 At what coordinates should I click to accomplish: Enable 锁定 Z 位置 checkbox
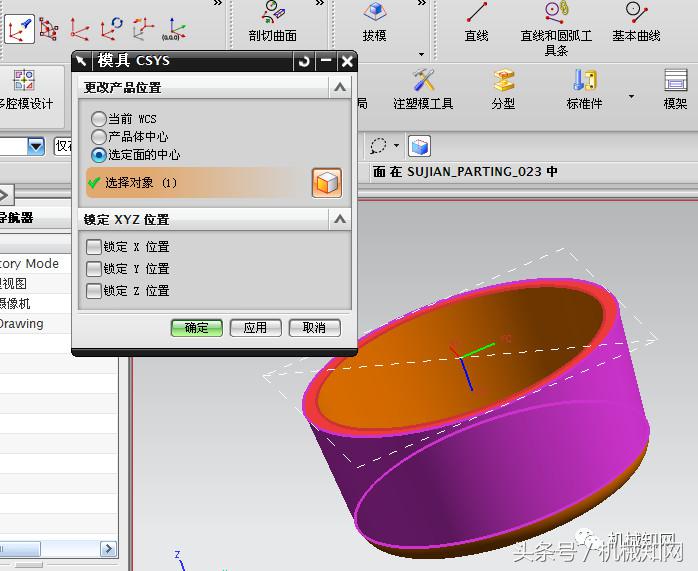coord(93,291)
